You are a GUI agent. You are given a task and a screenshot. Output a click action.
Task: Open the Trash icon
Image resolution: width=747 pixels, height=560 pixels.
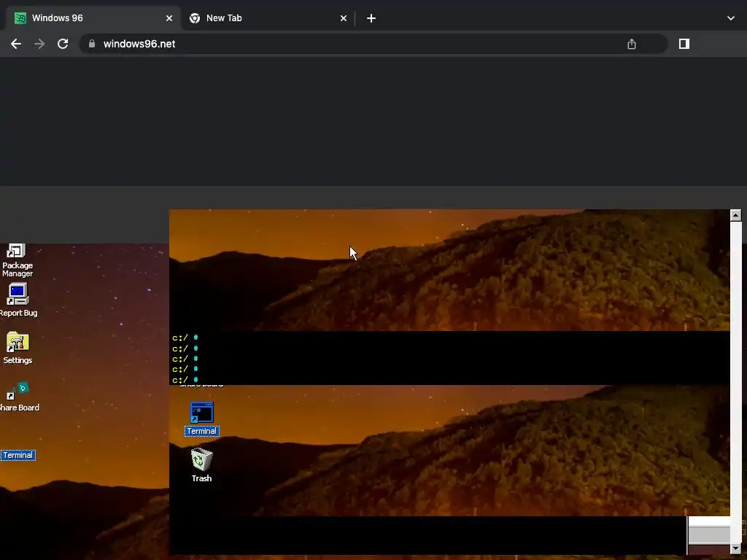(x=201, y=465)
